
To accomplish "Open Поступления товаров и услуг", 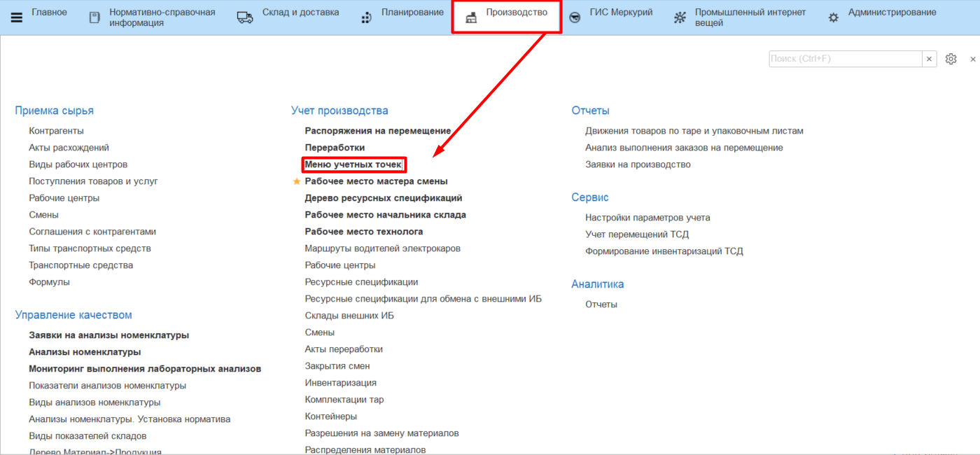I will pyautogui.click(x=93, y=181).
